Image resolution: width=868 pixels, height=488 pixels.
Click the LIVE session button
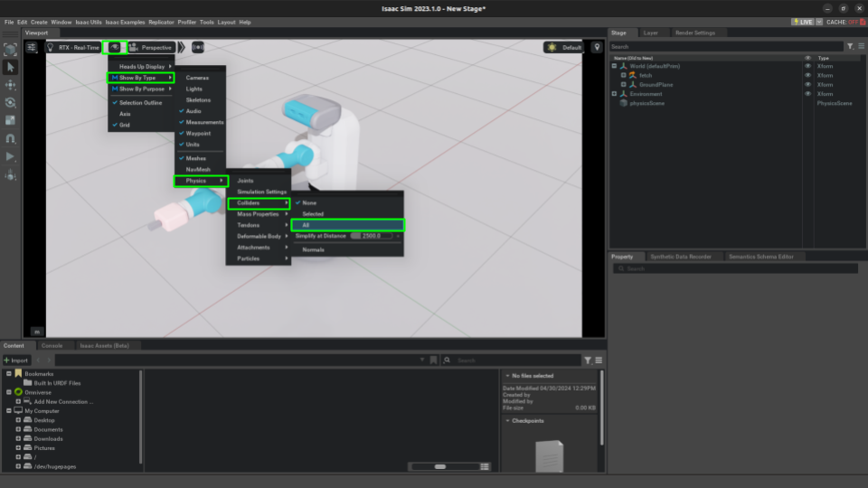pos(803,22)
